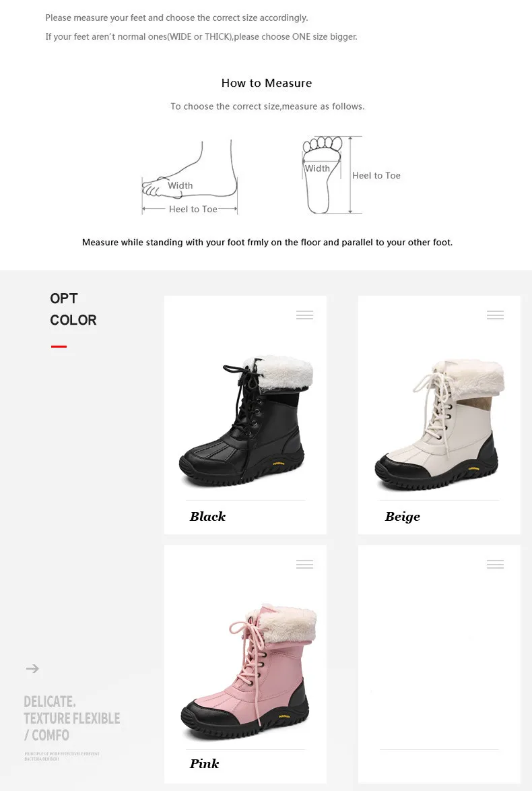Select the black boot image
The image size is (532, 791).
(x=246, y=420)
